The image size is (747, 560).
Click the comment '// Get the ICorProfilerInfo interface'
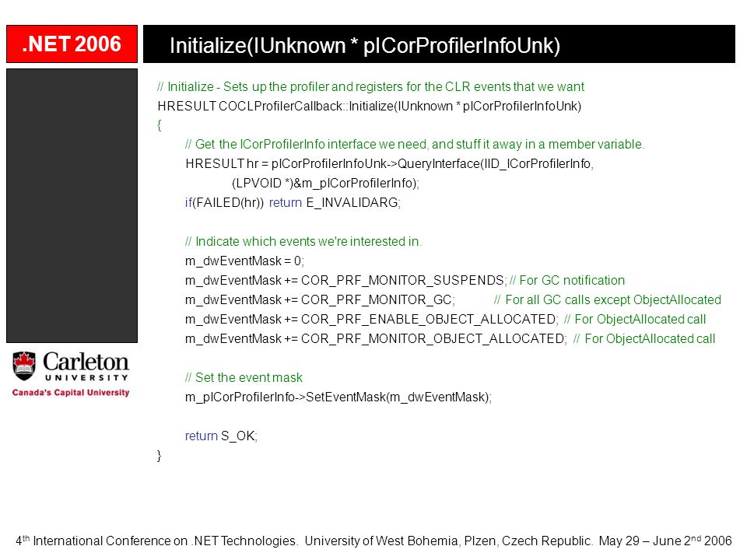coord(415,145)
